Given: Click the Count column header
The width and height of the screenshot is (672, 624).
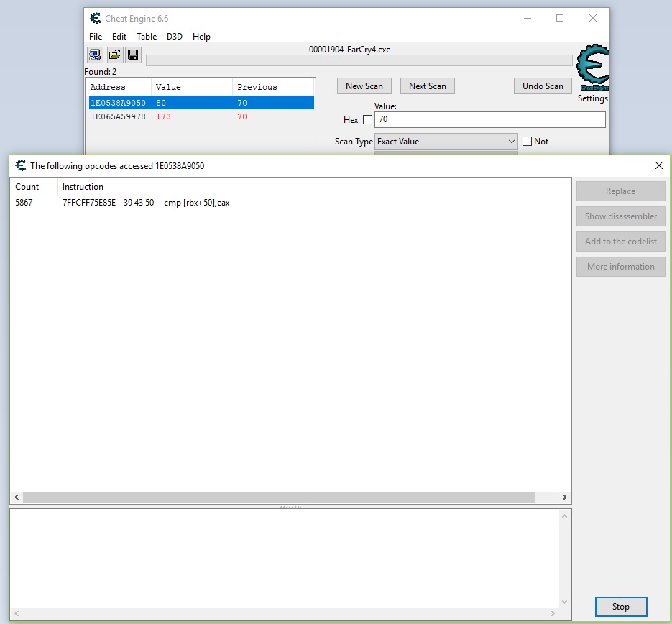Looking at the screenshot, I should click(34, 187).
